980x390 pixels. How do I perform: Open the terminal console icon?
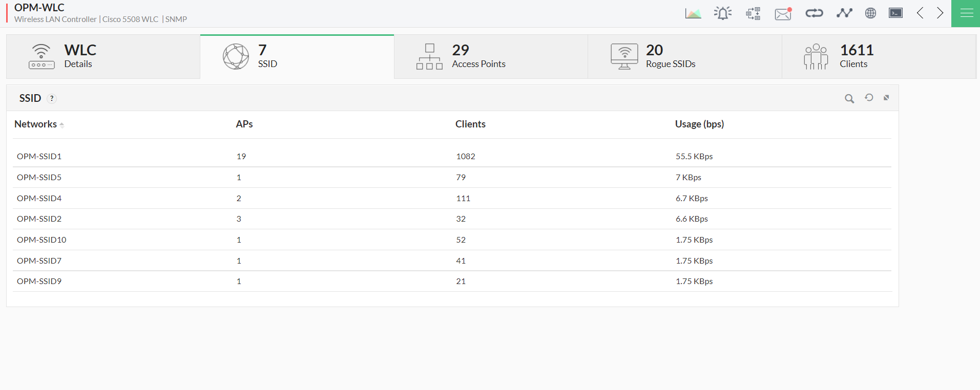895,13
